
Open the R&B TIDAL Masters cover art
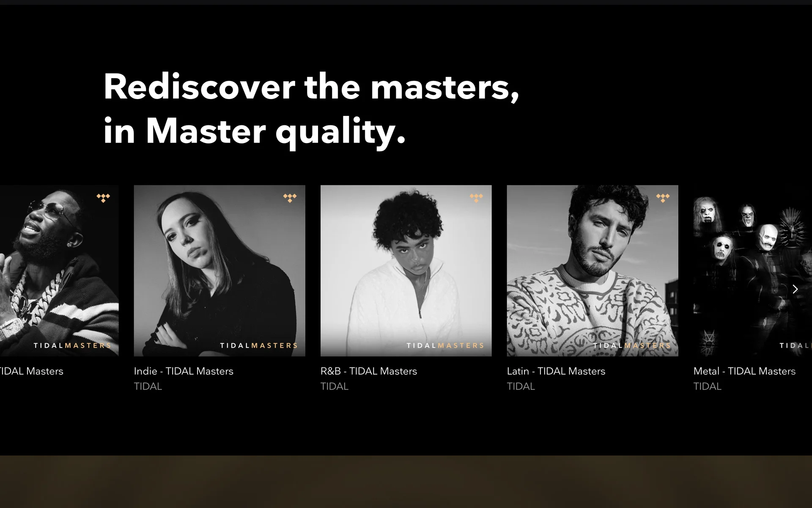tap(406, 271)
